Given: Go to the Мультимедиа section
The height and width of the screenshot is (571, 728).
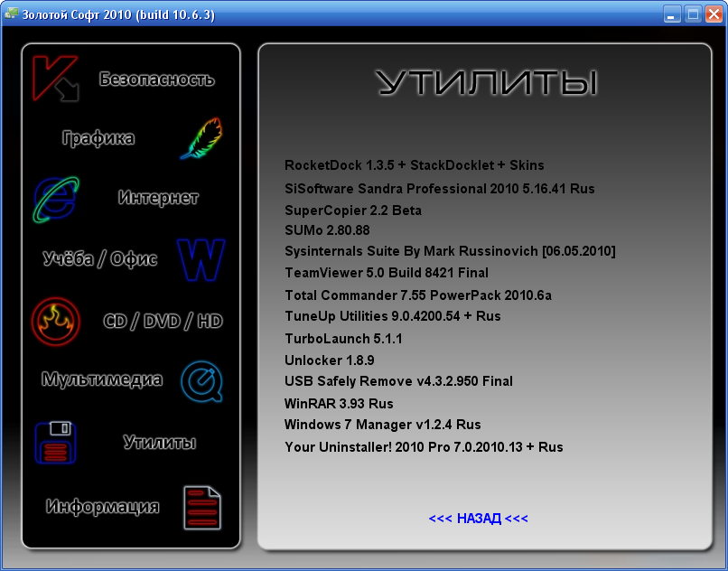Looking at the screenshot, I should pos(102,379).
